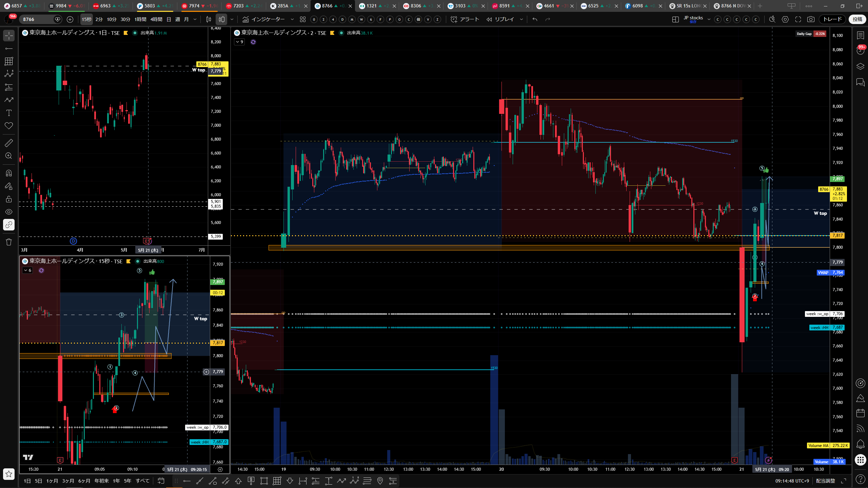Toggle lock all drawings
The height and width of the screenshot is (488, 868).
point(9,199)
